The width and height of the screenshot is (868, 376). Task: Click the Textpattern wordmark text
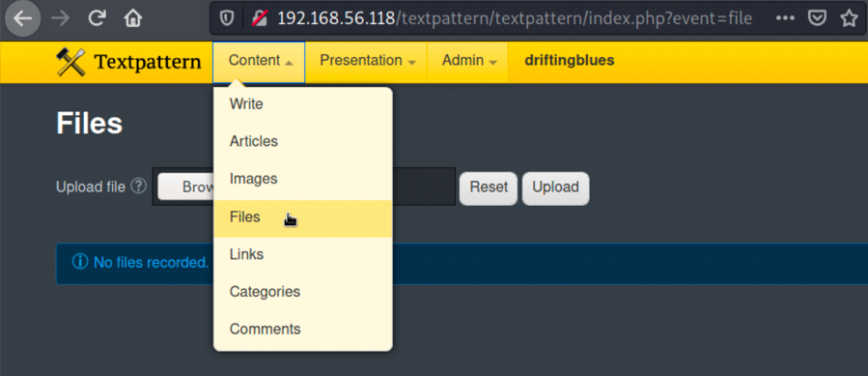point(148,62)
